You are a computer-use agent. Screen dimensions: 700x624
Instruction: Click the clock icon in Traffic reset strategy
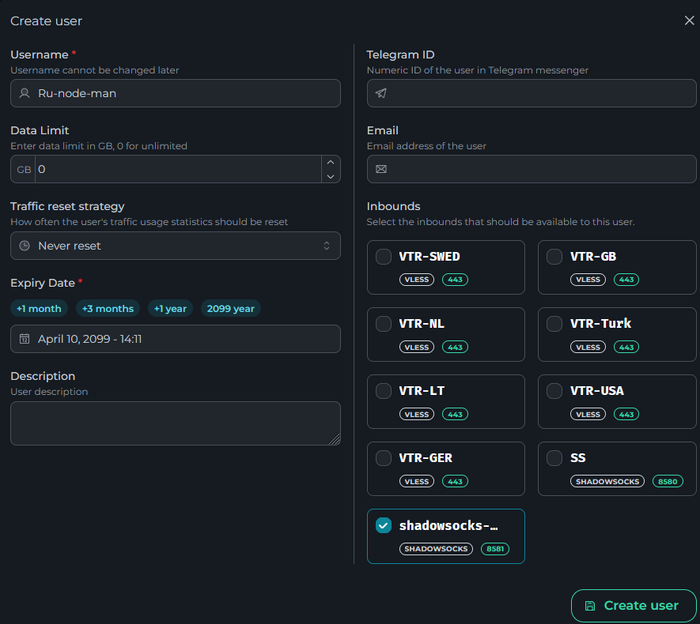pos(25,245)
